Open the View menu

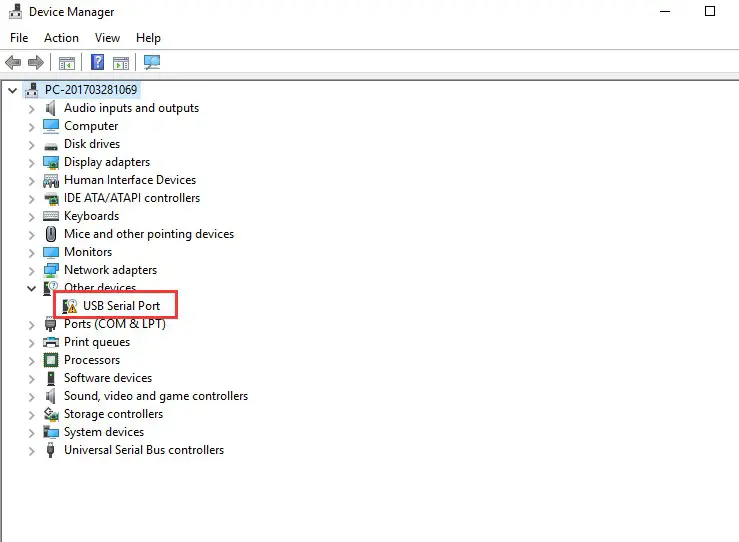(107, 38)
